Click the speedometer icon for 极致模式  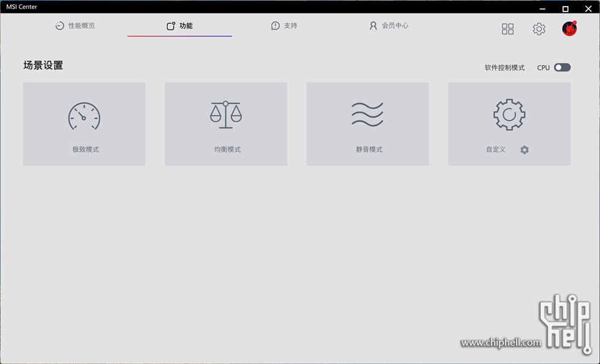(x=84, y=116)
